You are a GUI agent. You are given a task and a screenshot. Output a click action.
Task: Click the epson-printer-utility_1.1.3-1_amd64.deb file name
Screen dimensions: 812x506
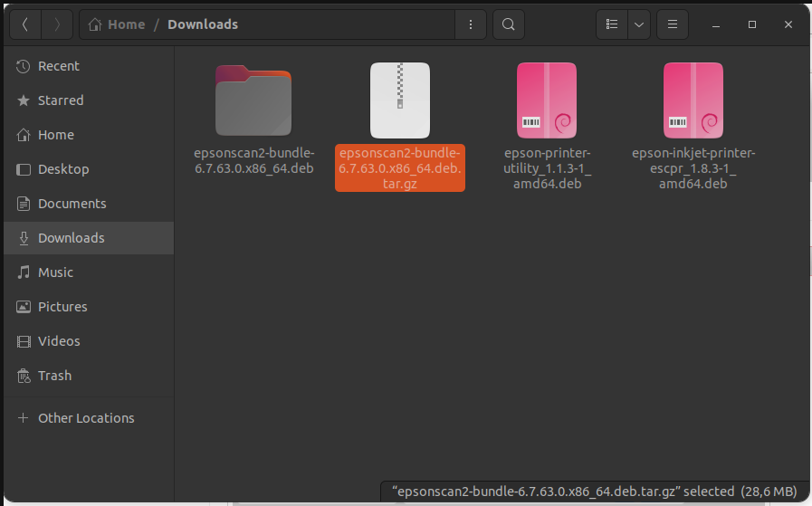coord(548,168)
